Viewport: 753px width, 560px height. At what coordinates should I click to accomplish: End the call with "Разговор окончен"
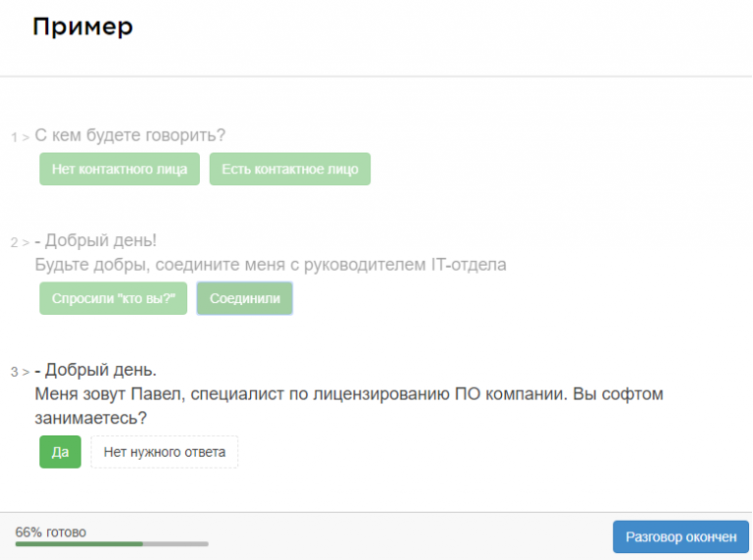(680, 537)
